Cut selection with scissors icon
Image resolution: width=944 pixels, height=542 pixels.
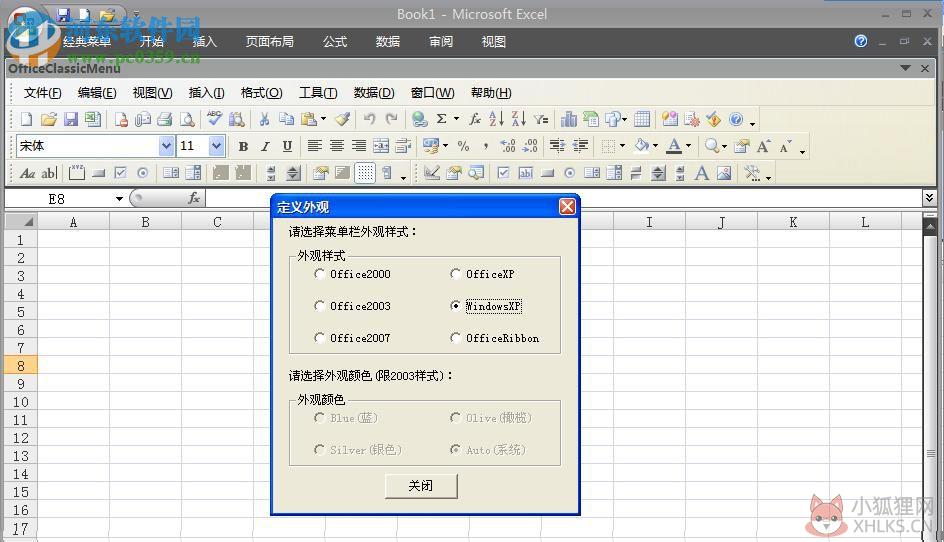264,119
